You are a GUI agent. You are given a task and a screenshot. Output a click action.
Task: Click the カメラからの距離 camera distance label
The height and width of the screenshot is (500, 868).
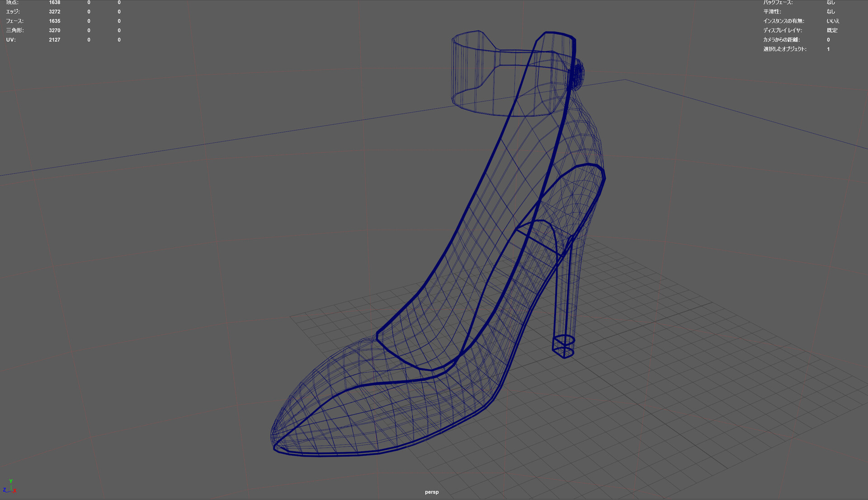pos(781,40)
